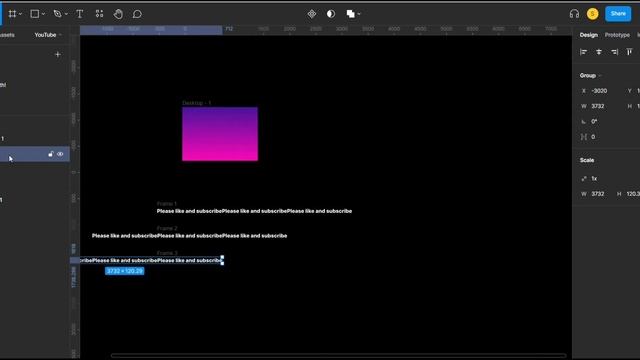Click the Frame 3 label on canvas
The height and width of the screenshot is (360, 640).
(x=167, y=253)
